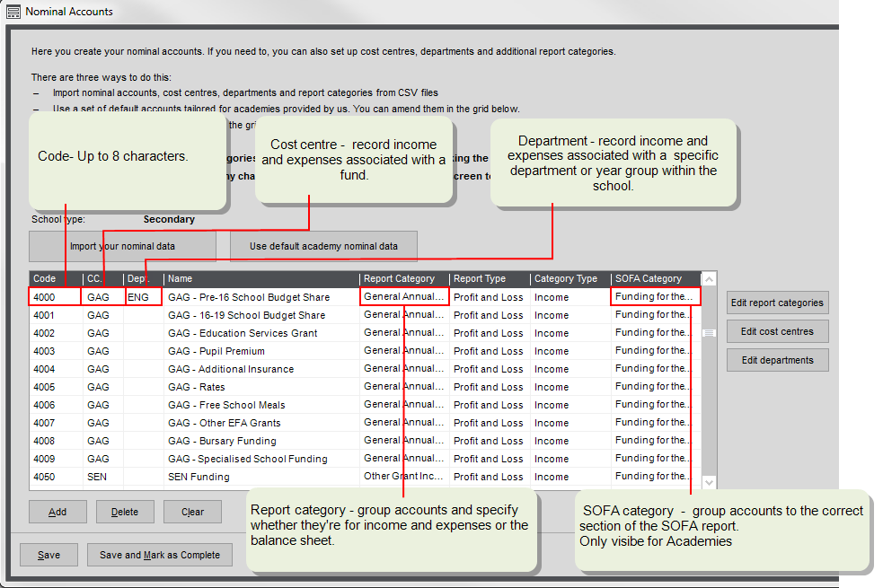Select code cell 4009
Viewport: 883px width, 588px height.
(55, 459)
